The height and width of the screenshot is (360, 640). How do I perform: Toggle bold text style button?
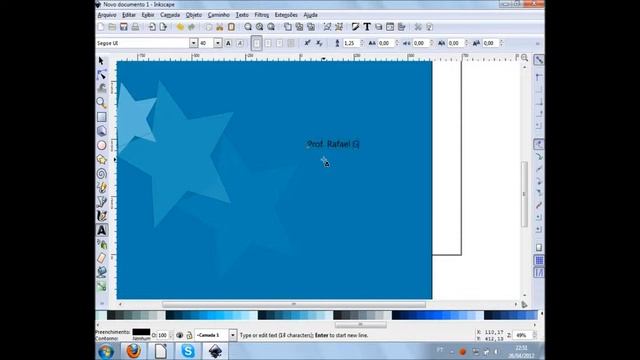coord(228,43)
